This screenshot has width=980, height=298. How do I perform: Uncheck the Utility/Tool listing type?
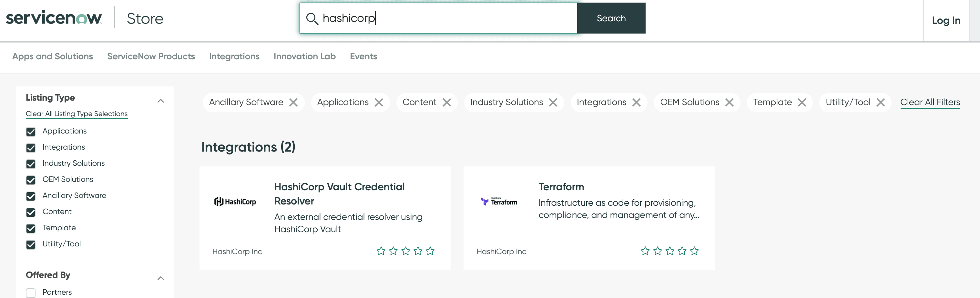[30, 245]
